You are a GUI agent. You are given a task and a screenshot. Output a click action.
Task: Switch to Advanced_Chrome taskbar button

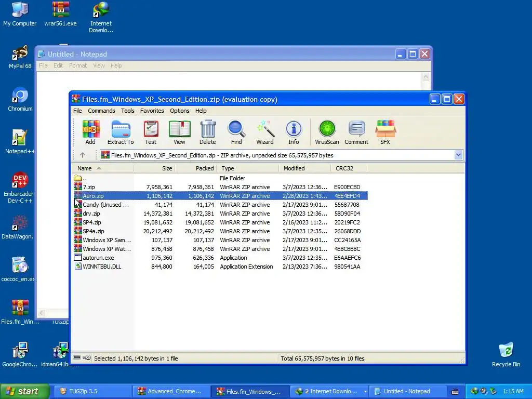pos(171,391)
